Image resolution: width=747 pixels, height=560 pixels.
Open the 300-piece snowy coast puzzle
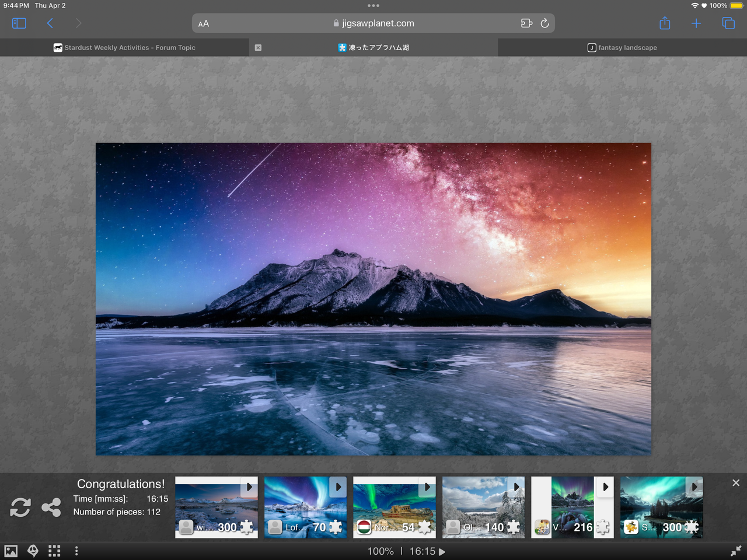217,508
